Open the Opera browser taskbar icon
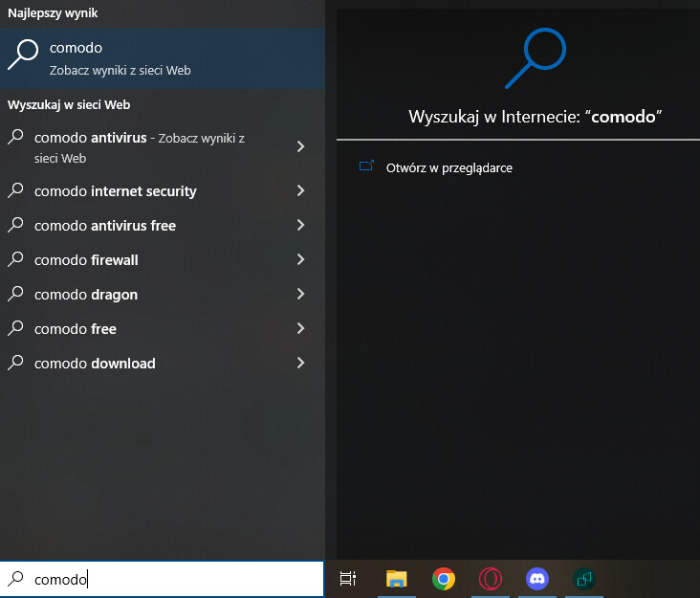This screenshot has width=700, height=598. [490, 578]
